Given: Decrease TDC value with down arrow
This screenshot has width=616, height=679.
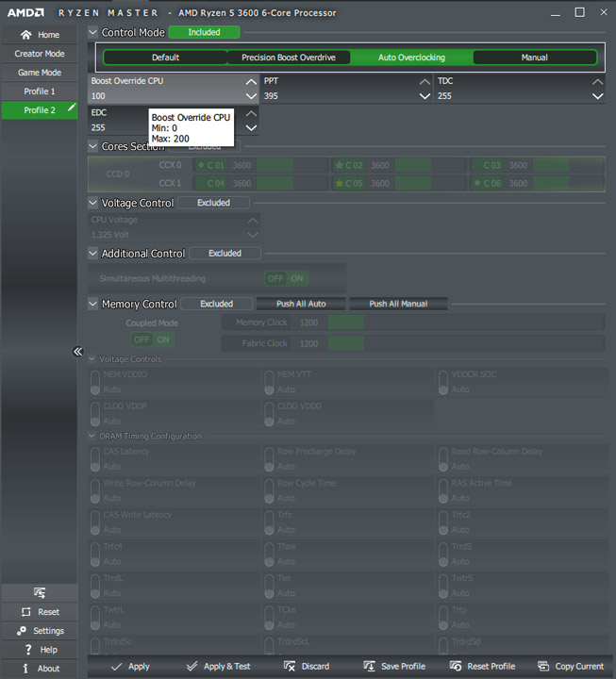Looking at the screenshot, I should (598, 96).
